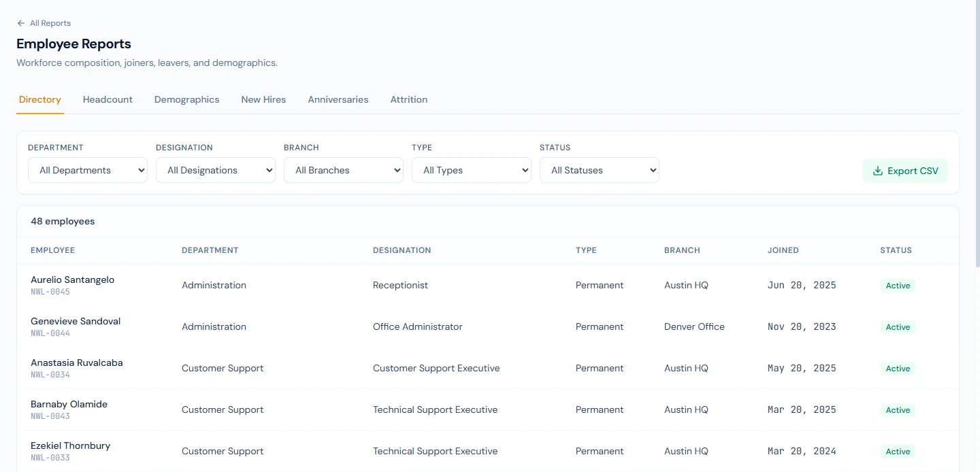
Task: Click the Nov 20, 2023 joined date
Action: coord(802,326)
